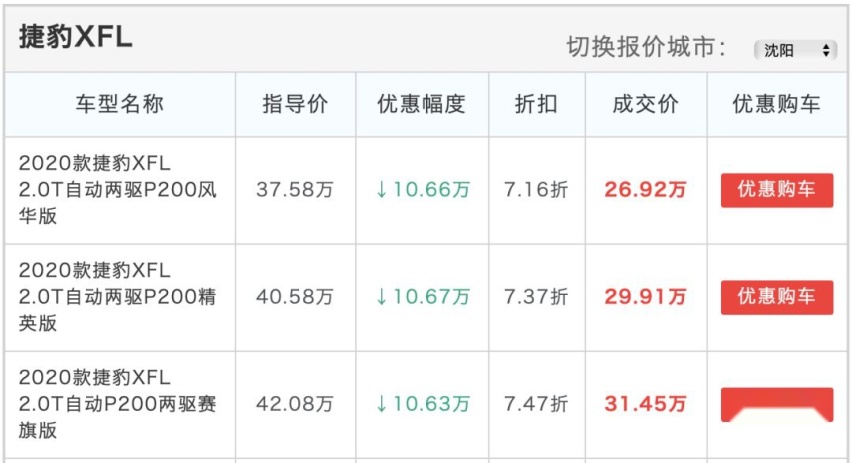
Task: Select model name 2.0T自动P200两驱赛旗版
Action: coord(118,403)
